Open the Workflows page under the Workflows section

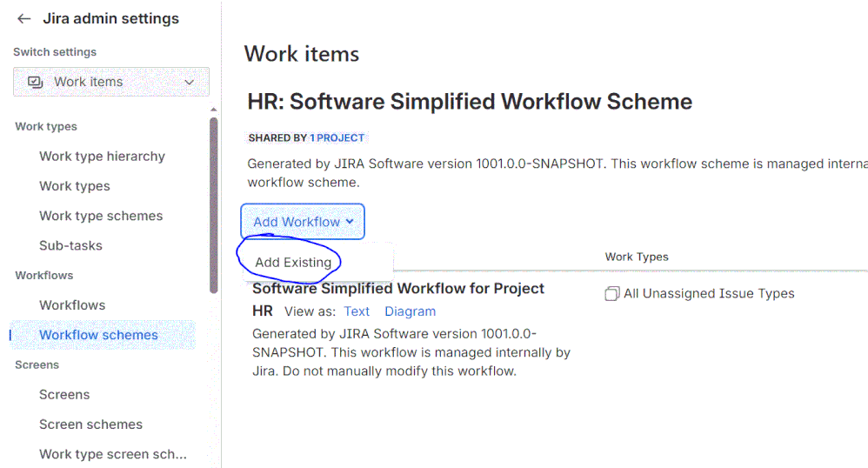click(x=72, y=305)
